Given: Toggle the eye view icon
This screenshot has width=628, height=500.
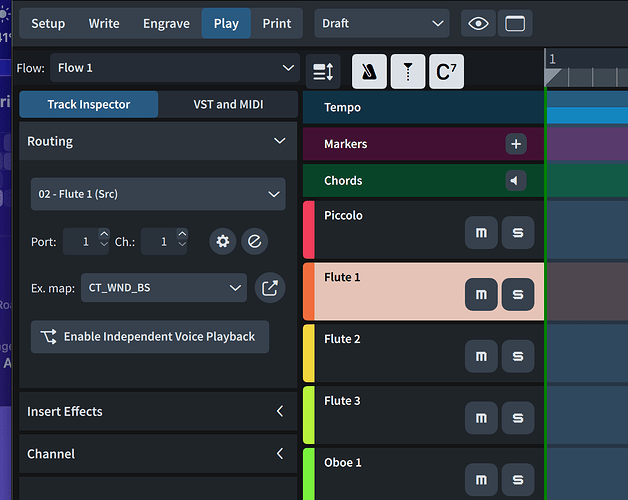Looking at the screenshot, I should pyautogui.click(x=477, y=23).
